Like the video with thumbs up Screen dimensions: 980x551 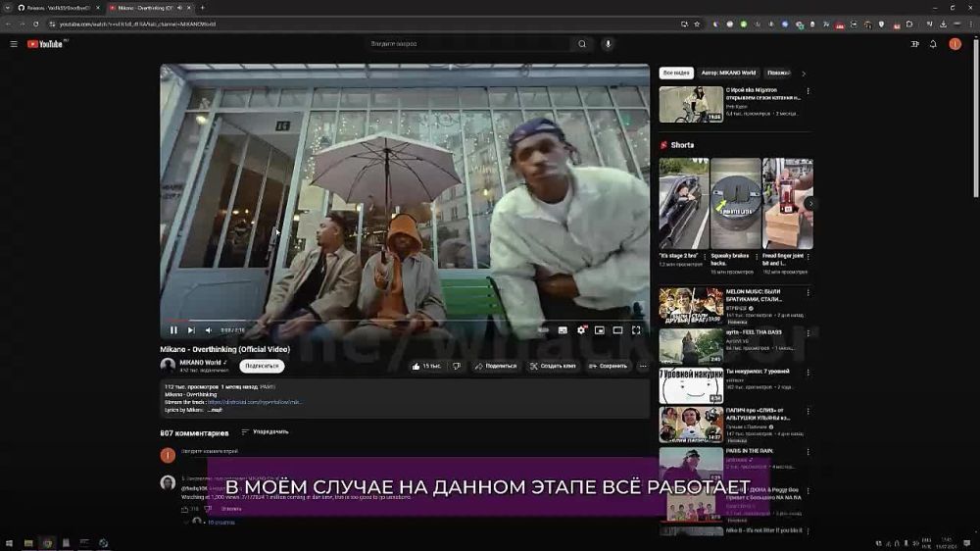click(426, 366)
